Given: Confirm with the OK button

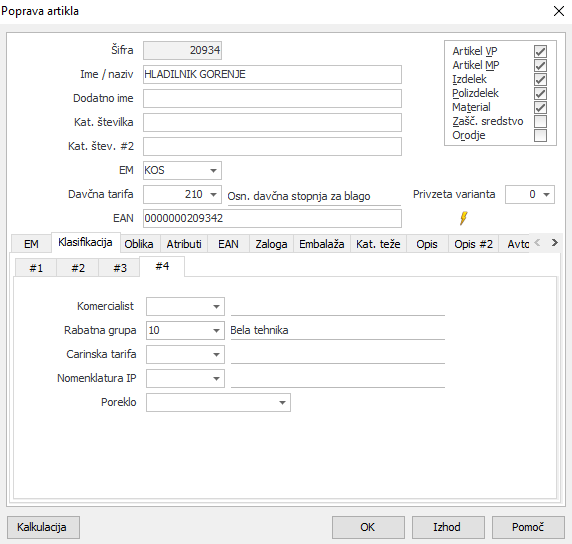Looking at the screenshot, I should pos(368,527).
